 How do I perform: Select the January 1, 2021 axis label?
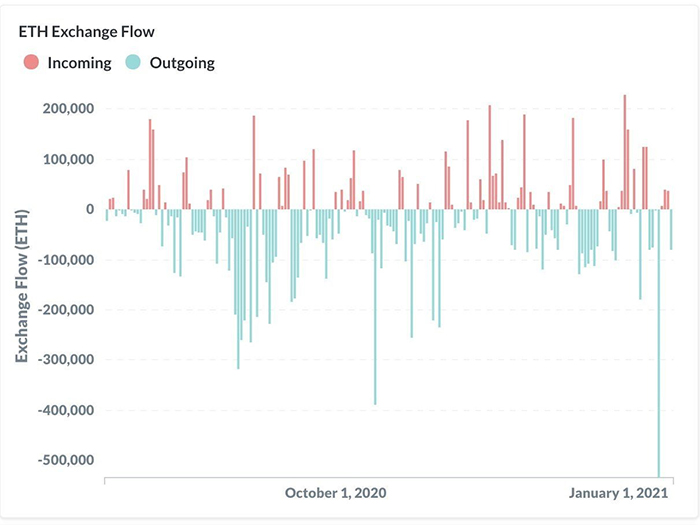coord(618,493)
